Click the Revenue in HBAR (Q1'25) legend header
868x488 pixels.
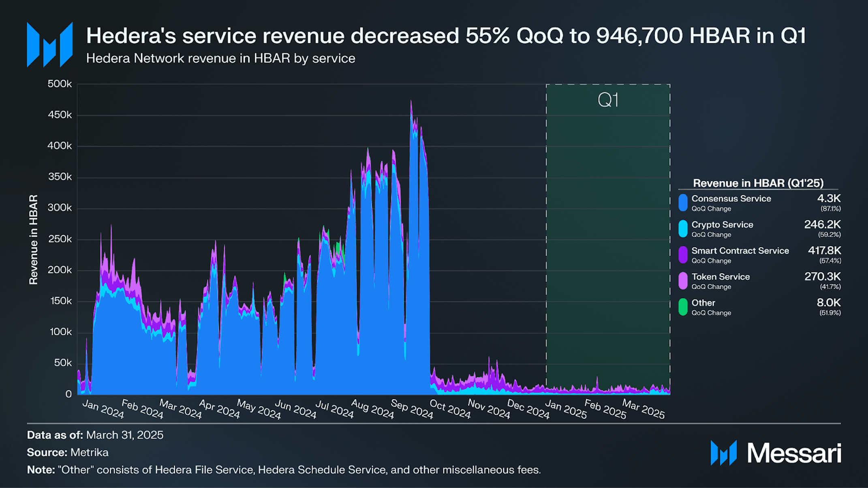coord(758,183)
